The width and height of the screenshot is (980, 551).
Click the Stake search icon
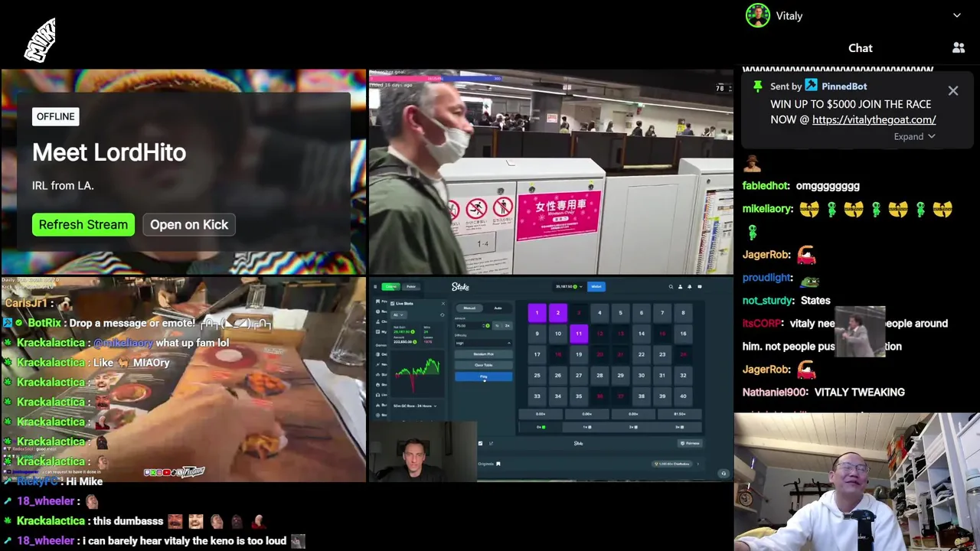[671, 286]
